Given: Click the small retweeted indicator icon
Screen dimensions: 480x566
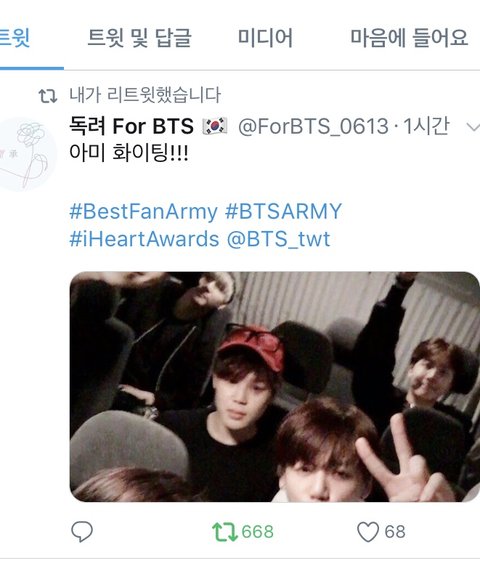Looking at the screenshot, I should coord(48,96).
